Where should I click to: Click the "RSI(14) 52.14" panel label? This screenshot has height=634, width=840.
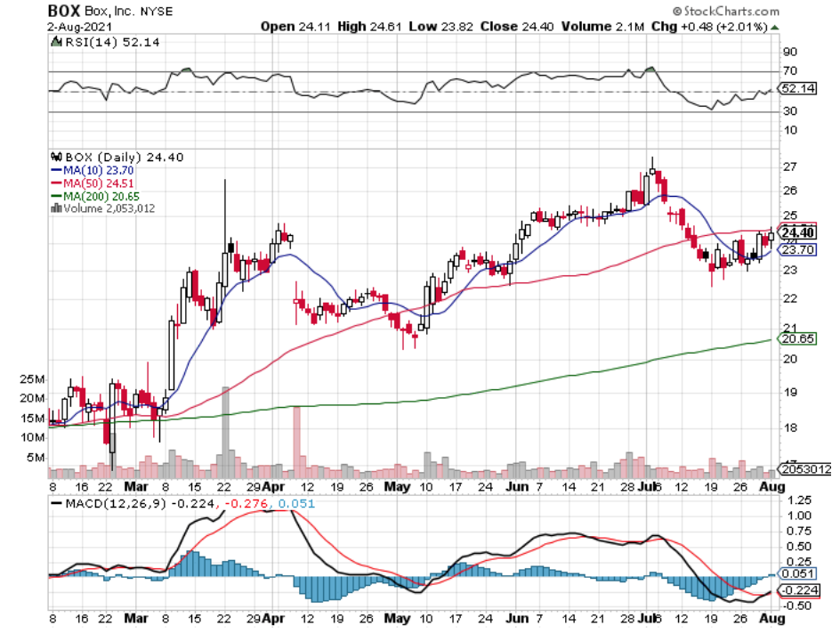point(112,42)
